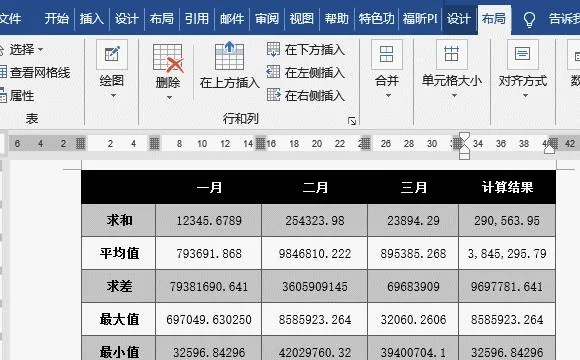This screenshot has height=360, width=580.
Task: Click cell 9846810.222
Action: [x=315, y=253]
